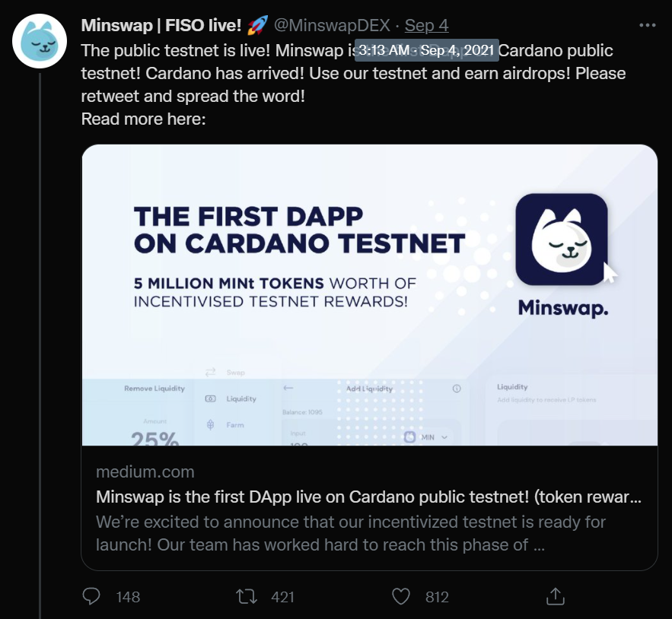Click the rocket emoji beside the display name
672x619 pixels.
[x=256, y=26]
